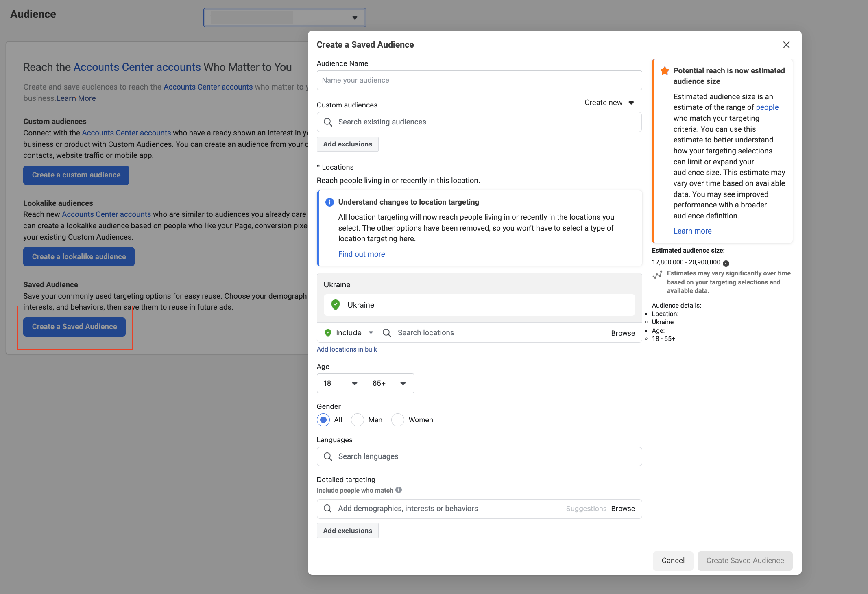Click the orange star icon in potential reach notice
Screen dimensions: 868x594
pos(665,71)
